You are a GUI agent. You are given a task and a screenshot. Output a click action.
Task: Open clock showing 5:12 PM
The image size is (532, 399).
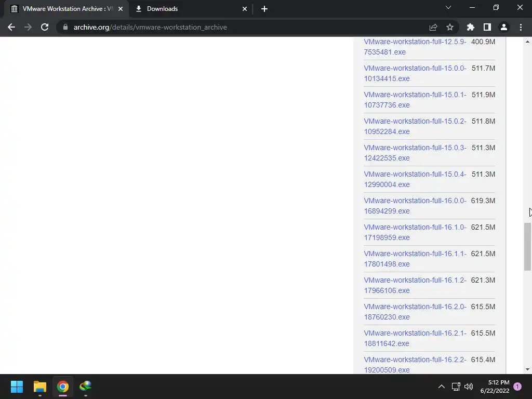pos(495,387)
